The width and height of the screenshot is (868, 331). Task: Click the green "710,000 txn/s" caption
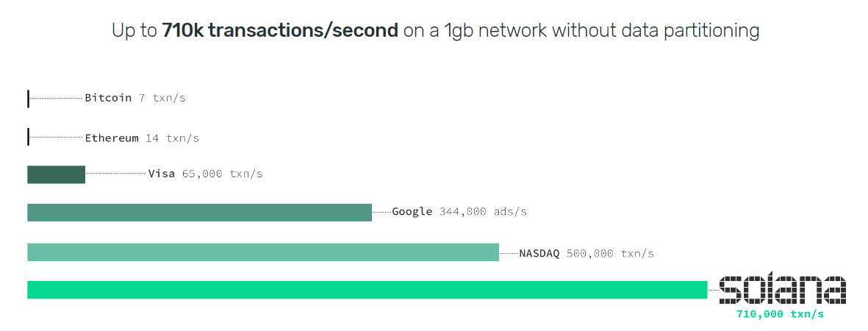pyautogui.click(x=780, y=314)
